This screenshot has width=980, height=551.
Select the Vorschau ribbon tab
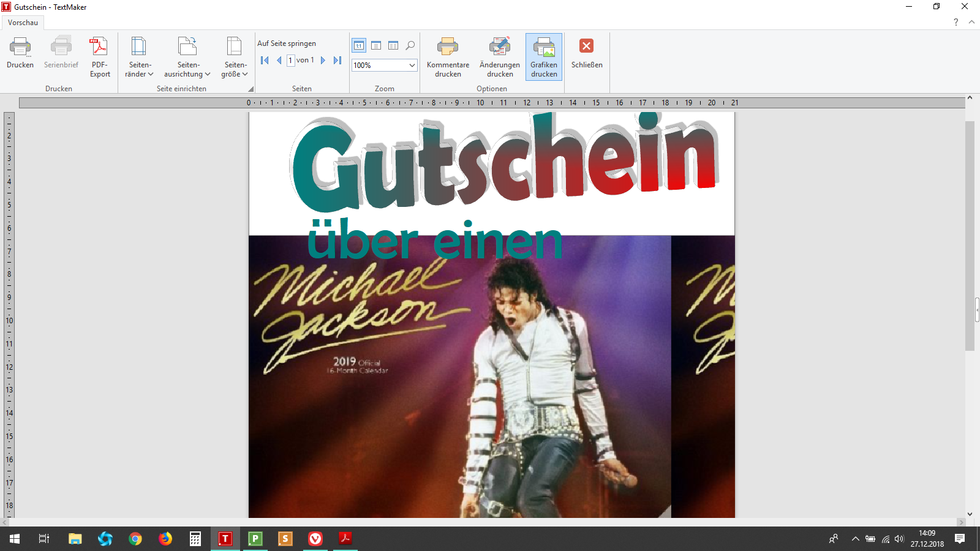point(23,23)
